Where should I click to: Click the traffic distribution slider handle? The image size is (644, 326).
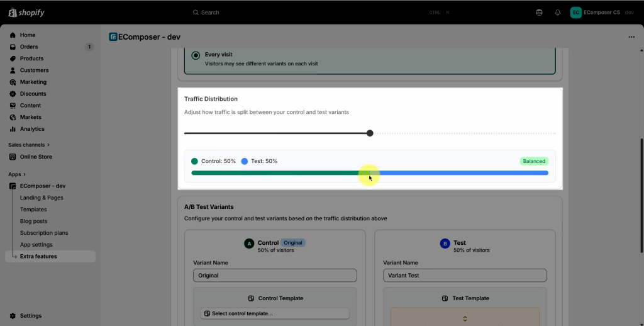click(370, 133)
